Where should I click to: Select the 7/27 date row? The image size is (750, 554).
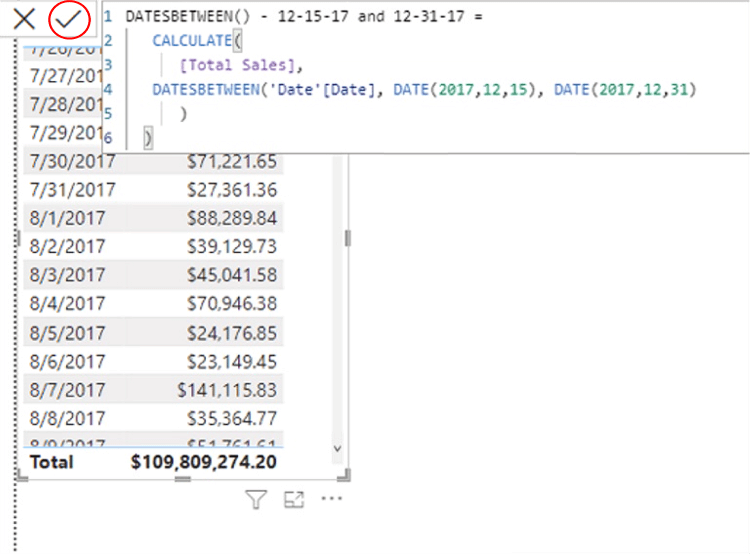pyautogui.click(x=66, y=76)
